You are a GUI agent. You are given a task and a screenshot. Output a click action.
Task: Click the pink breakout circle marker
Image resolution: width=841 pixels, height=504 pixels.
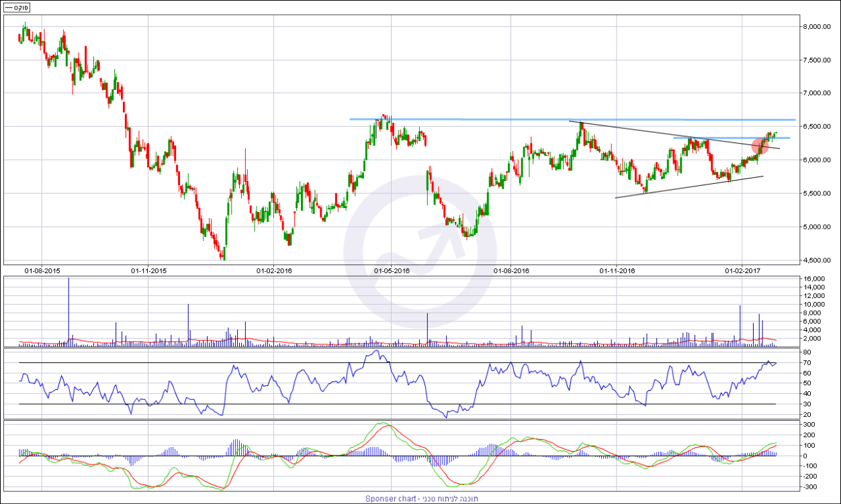(760, 146)
